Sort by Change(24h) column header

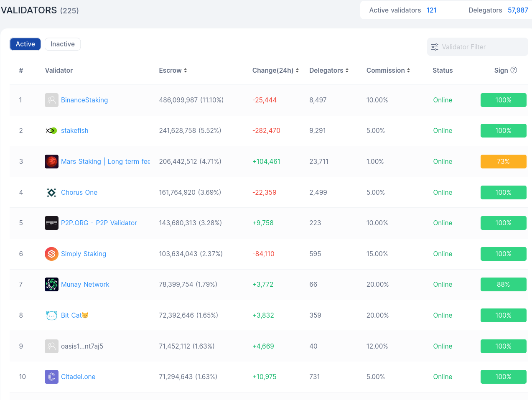pyautogui.click(x=275, y=70)
